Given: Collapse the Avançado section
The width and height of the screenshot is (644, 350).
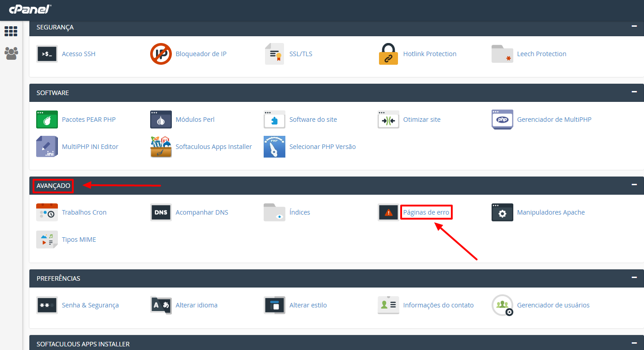Looking at the screenshot, I should point(634,185).
